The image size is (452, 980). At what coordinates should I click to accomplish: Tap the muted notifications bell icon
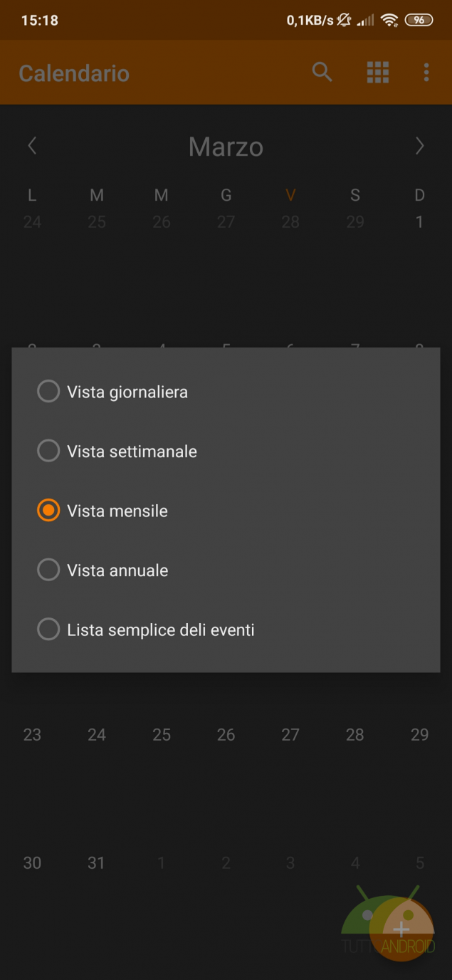pyautogui.click(x=345, y=20)
